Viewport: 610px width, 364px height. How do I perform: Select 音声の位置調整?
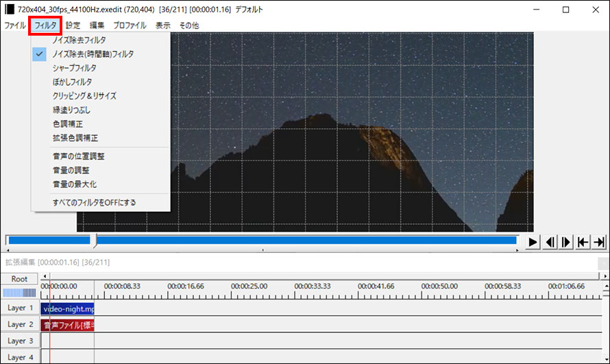coord(100,156)
